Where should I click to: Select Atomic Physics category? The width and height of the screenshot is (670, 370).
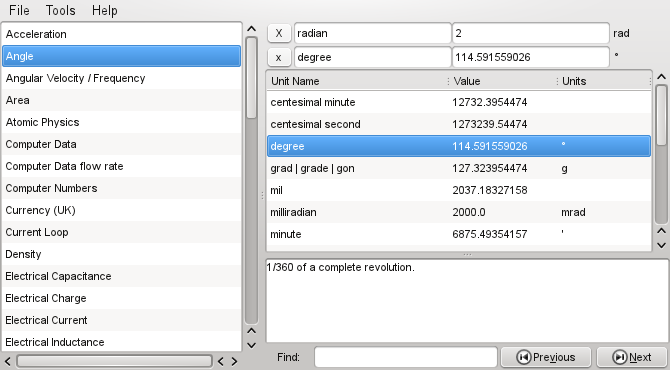[x=121, y=122]
